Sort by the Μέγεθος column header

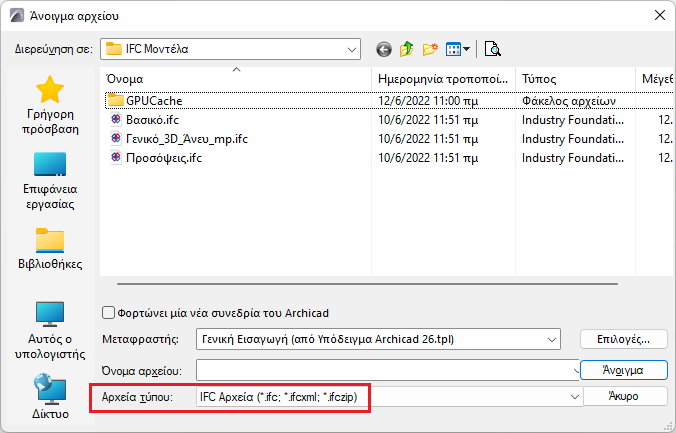(x=655, y=78)
